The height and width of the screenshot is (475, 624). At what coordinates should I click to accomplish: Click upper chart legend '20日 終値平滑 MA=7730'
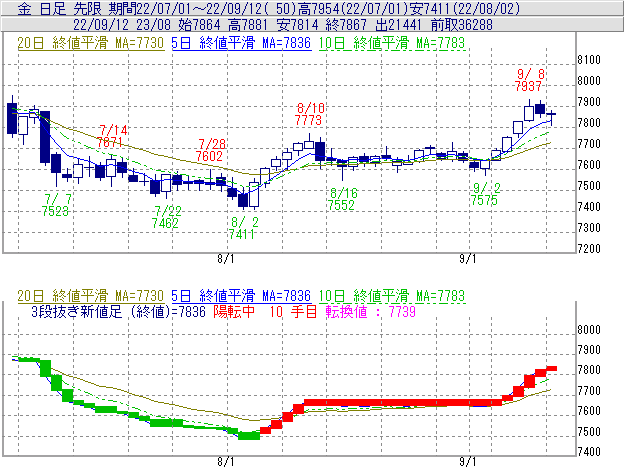pos(91,43)
